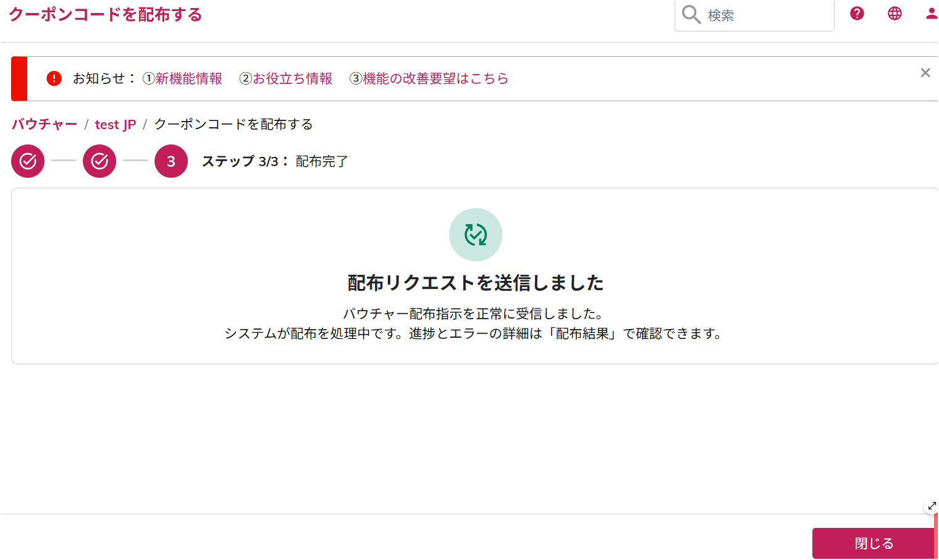Open the globe language selector
Image resolution: width=939 pixels, height=560 pixels.
[895, 14]
